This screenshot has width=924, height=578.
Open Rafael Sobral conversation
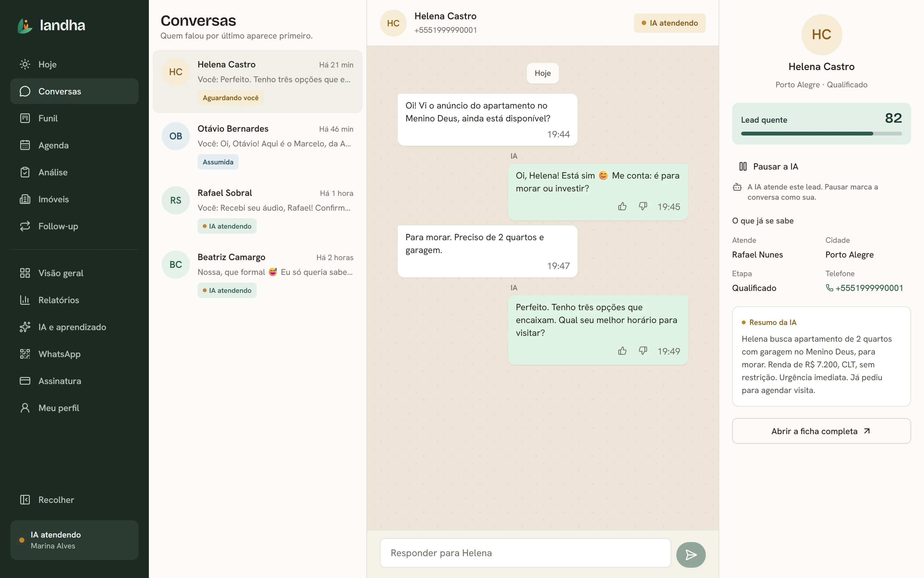coord(257,209)
